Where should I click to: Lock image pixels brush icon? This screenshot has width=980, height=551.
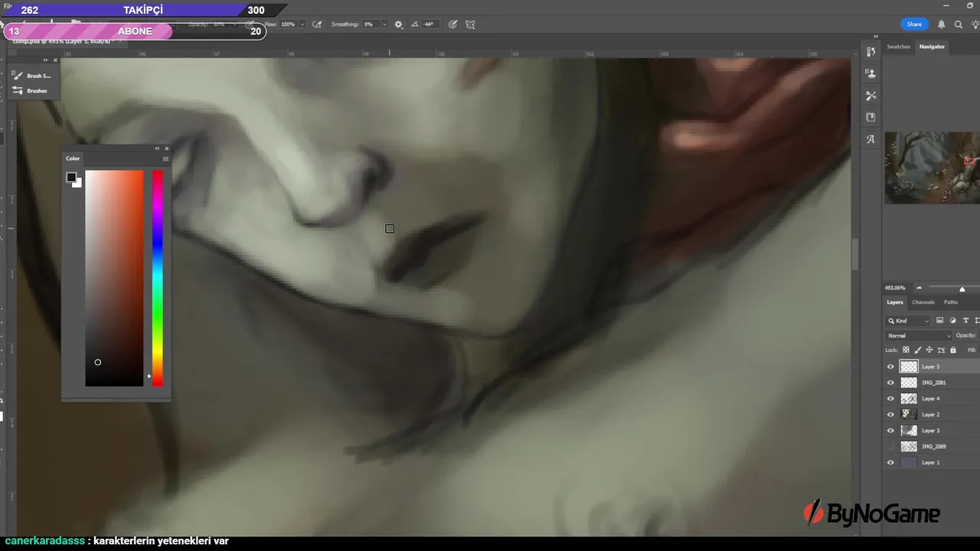tap(918, 350)
